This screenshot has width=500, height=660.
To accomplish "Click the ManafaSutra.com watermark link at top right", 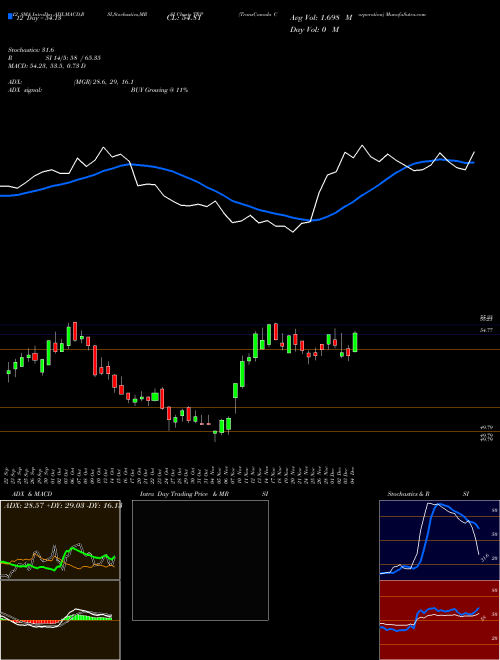I will pyautogui.click(x=407, y=14).
